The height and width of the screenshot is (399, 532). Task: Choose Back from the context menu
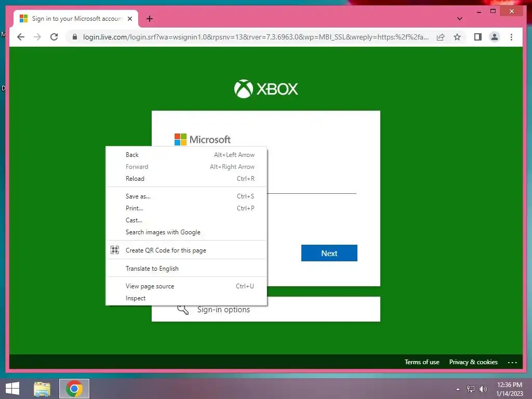coord(187,155)
